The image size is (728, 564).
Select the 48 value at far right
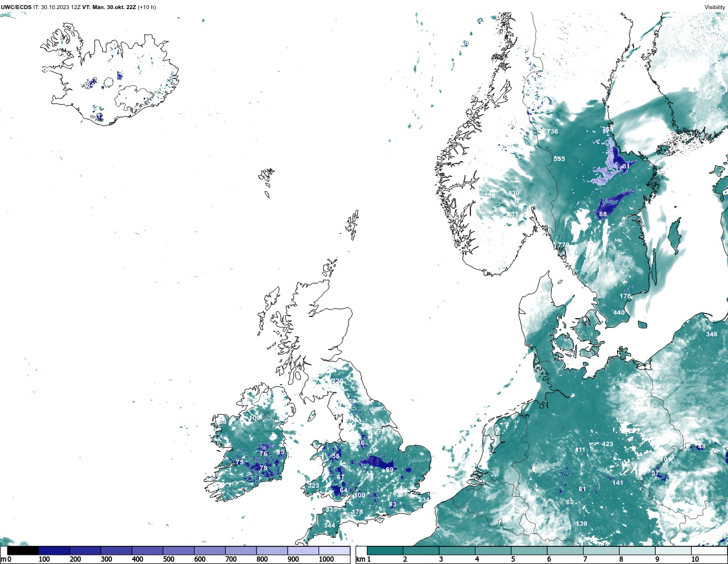(x=701, y=447)
